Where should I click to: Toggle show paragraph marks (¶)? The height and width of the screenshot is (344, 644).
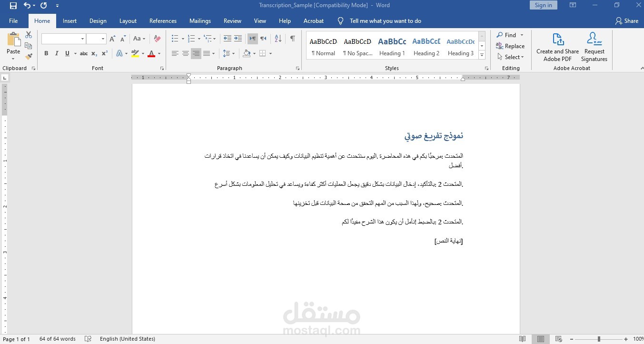click(292, 39)
